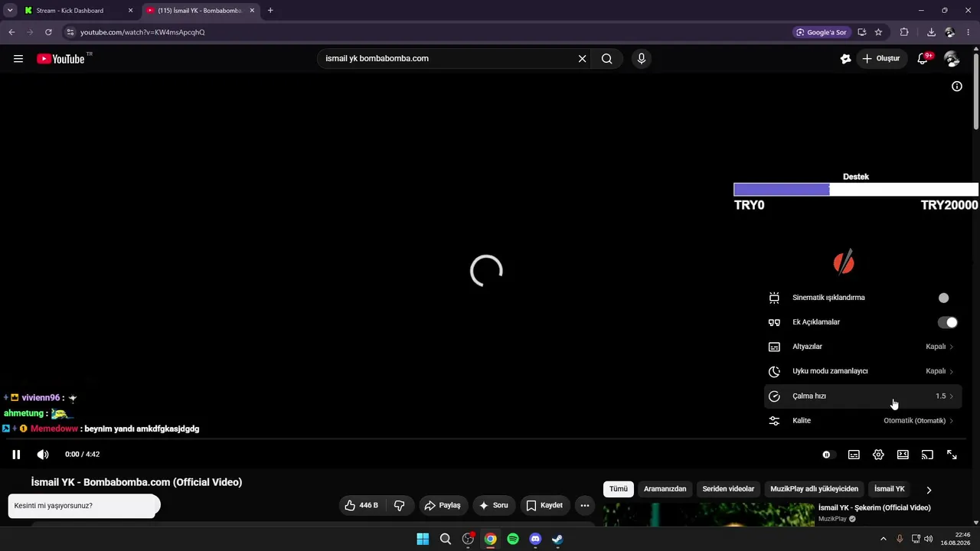The image size is (980, 551).
Task: Click the browser address bar URL
Action: [x=142, y=32]
